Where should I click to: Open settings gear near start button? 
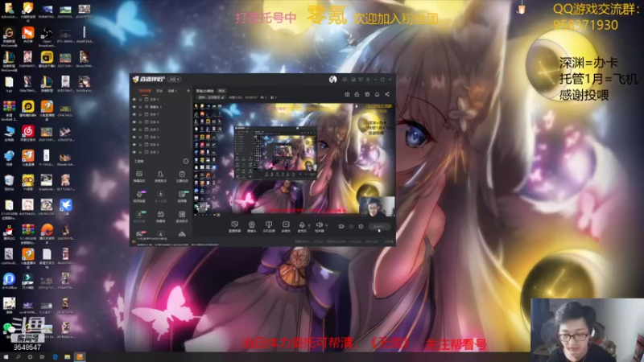361,227
